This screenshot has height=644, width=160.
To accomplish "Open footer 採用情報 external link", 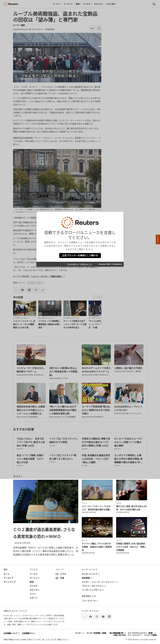I will pyautogui.click(x=87, y=578).
